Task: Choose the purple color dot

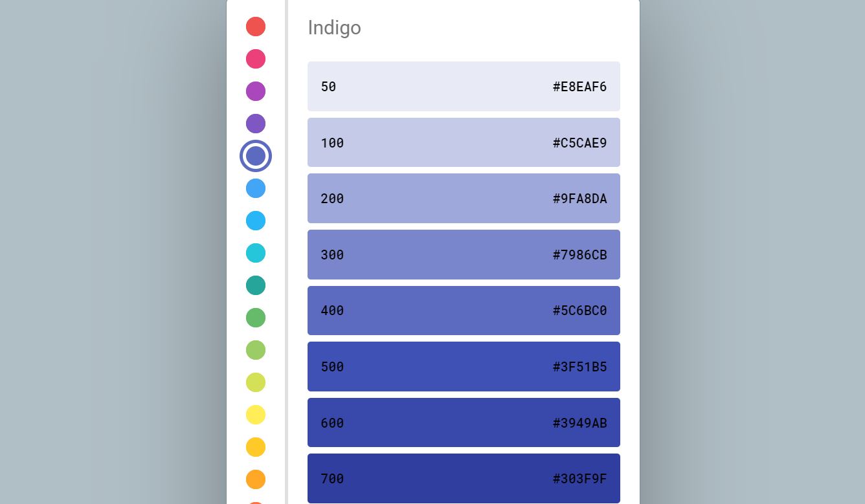Action: point(256,91)
